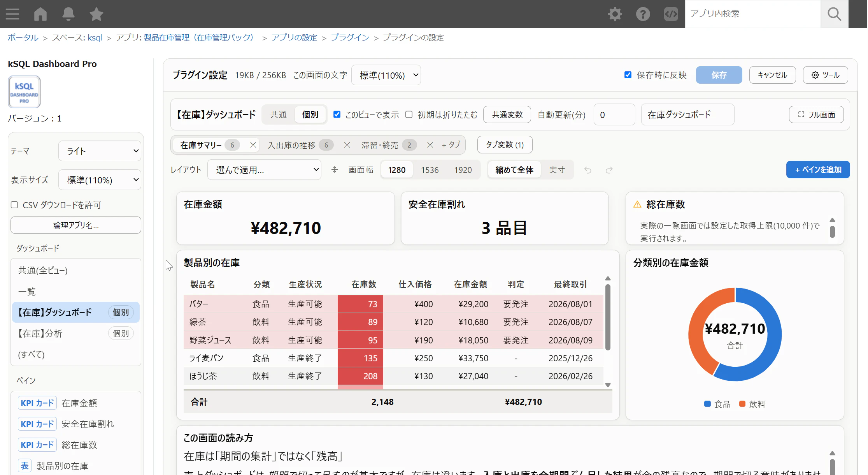The height and width of the screenshot is (475, 868).
Task: Open the ツール menu button
Action: 826,75
